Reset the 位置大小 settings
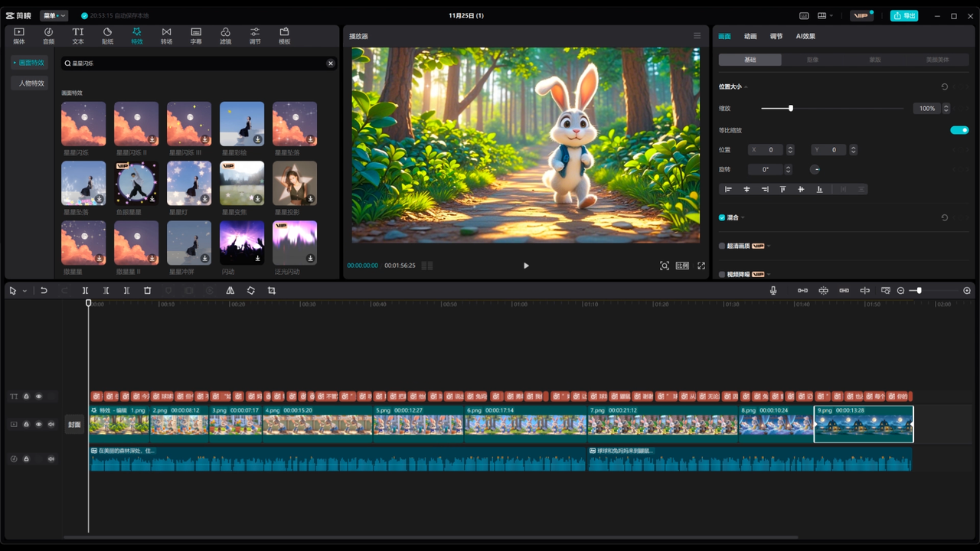The height and width of the screenshot is (551, 980). [944, 87]
